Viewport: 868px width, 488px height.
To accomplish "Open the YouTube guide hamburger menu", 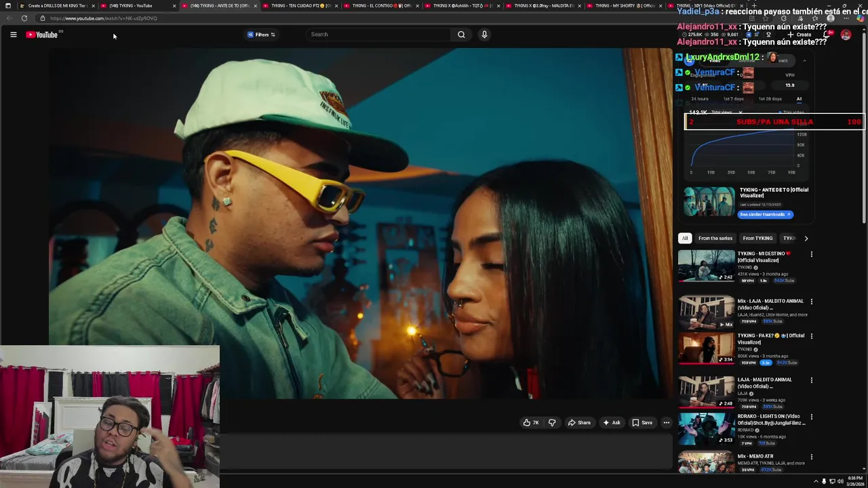I will 13,35.
